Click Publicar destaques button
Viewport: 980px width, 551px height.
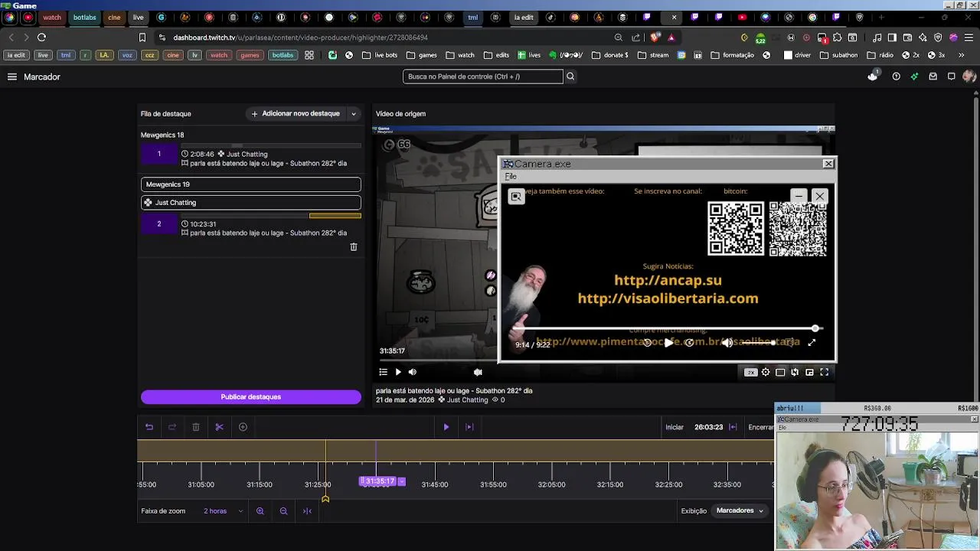coord(251,397)
